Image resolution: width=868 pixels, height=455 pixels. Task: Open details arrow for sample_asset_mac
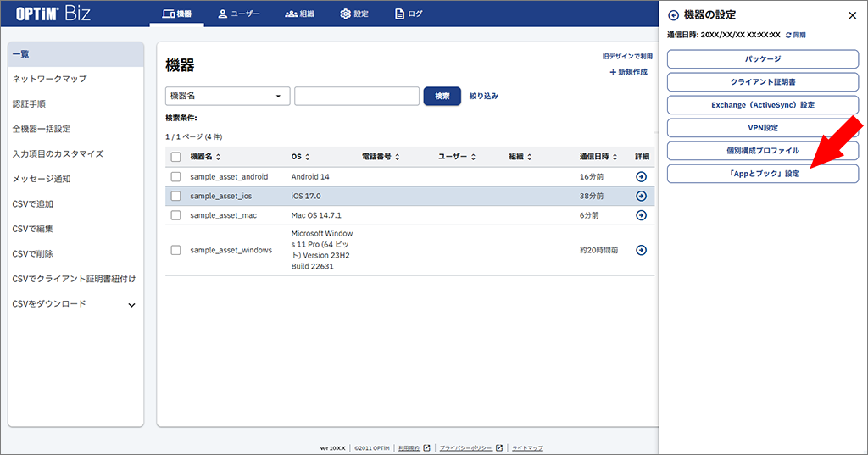(x=641, y=215)
